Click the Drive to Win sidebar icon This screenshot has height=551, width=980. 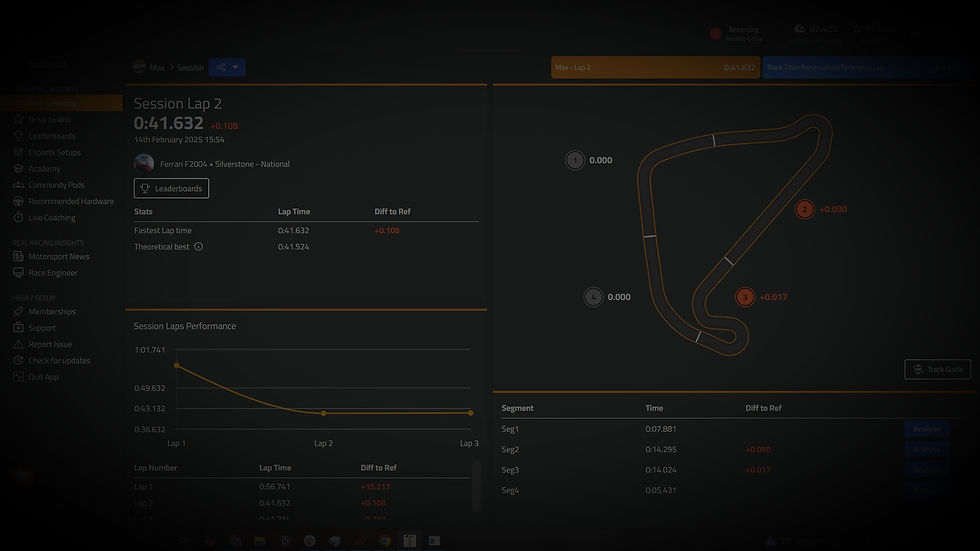click(18, 119)
